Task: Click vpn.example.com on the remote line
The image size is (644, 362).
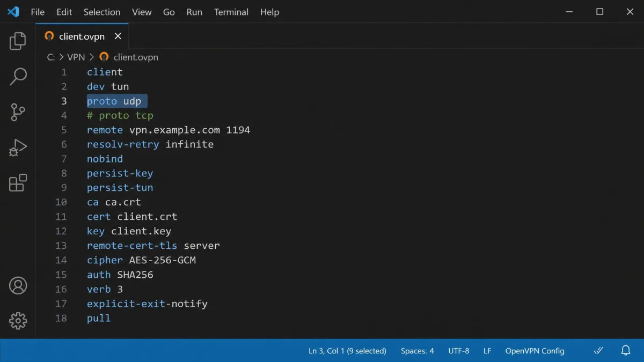Action: (x=174, y=130)
